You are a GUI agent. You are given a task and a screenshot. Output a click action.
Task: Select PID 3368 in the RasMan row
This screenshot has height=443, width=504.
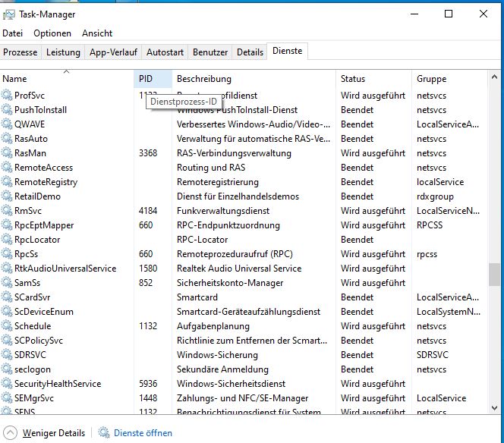click(148, 153)
